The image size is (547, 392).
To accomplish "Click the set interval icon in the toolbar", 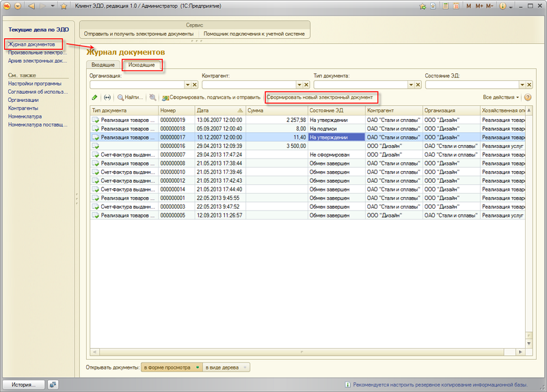I will coord(107,98).
